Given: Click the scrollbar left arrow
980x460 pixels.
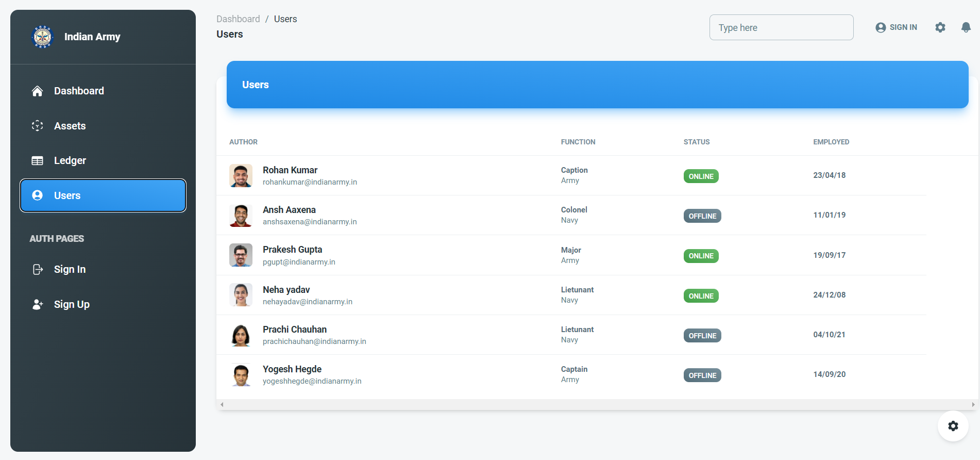Looking at the screenshot, I should click(x=222, y=404).
